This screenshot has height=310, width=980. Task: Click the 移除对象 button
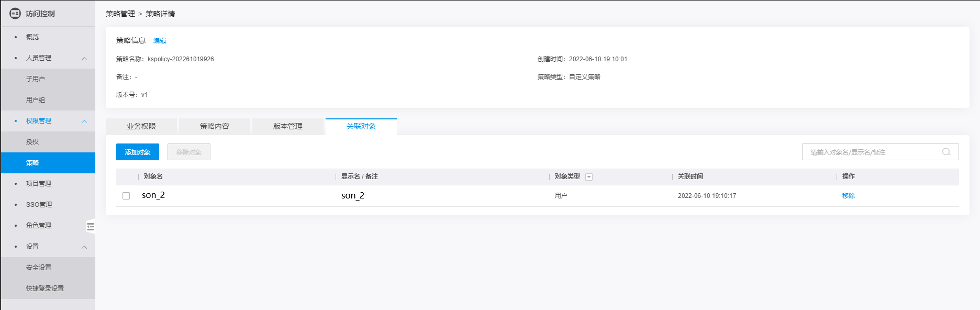(x=189, y=152)
